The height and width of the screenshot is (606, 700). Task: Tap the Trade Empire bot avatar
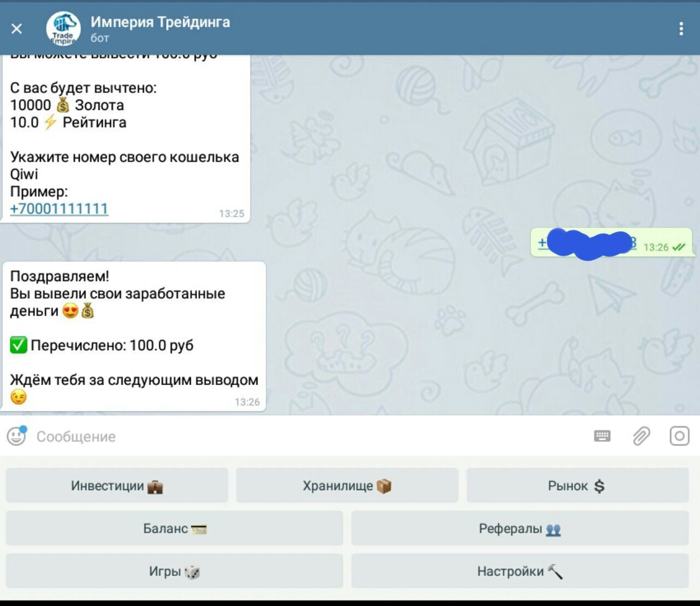[x=63, y=28]
